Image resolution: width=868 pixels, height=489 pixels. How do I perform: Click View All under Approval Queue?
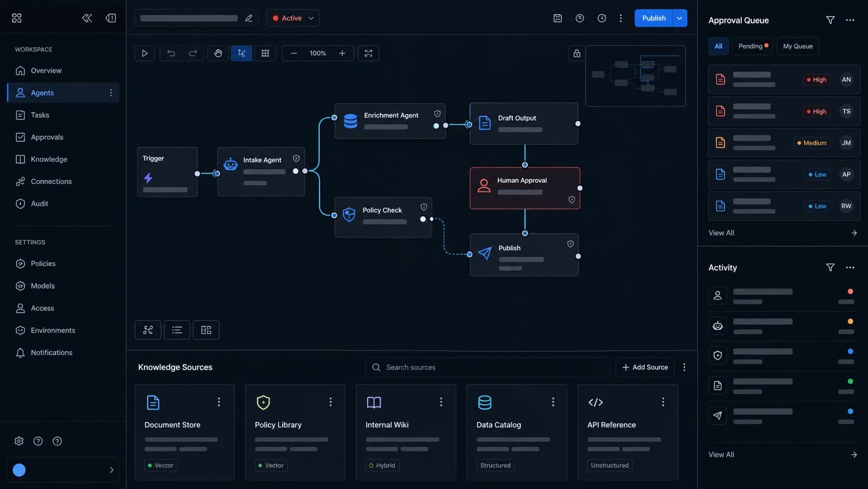point(721,233)
